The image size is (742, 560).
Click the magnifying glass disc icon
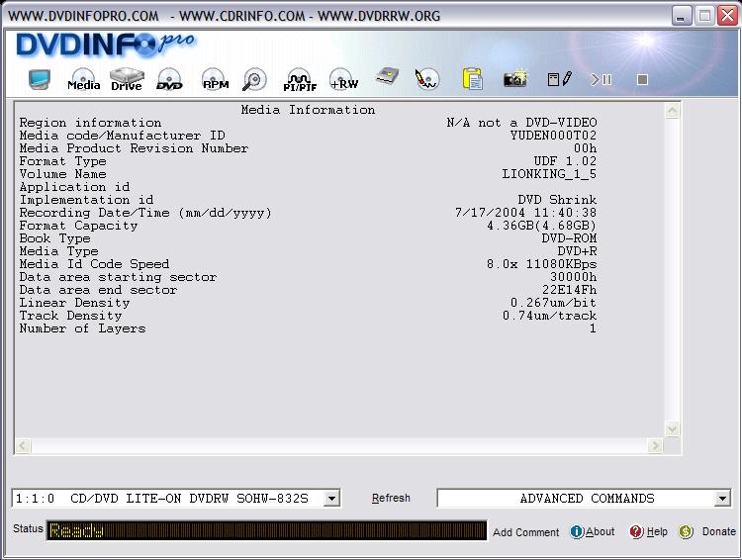coord(254,79)
